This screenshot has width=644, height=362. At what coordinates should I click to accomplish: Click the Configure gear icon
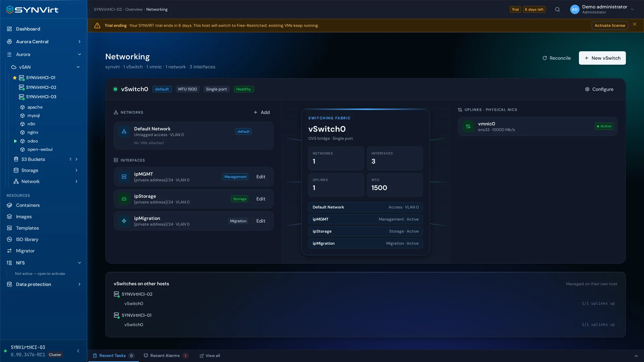[x=587, y=89]
